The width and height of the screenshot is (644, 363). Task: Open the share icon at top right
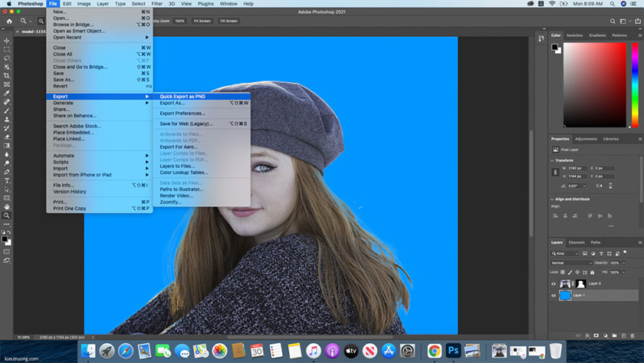[x=637, y=21]
